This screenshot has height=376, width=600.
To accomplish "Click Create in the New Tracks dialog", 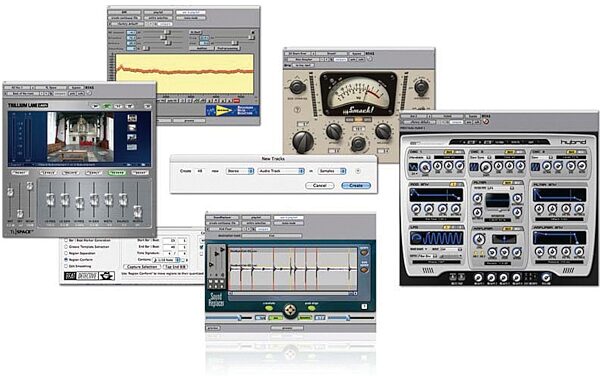I will tap(356, 186).
